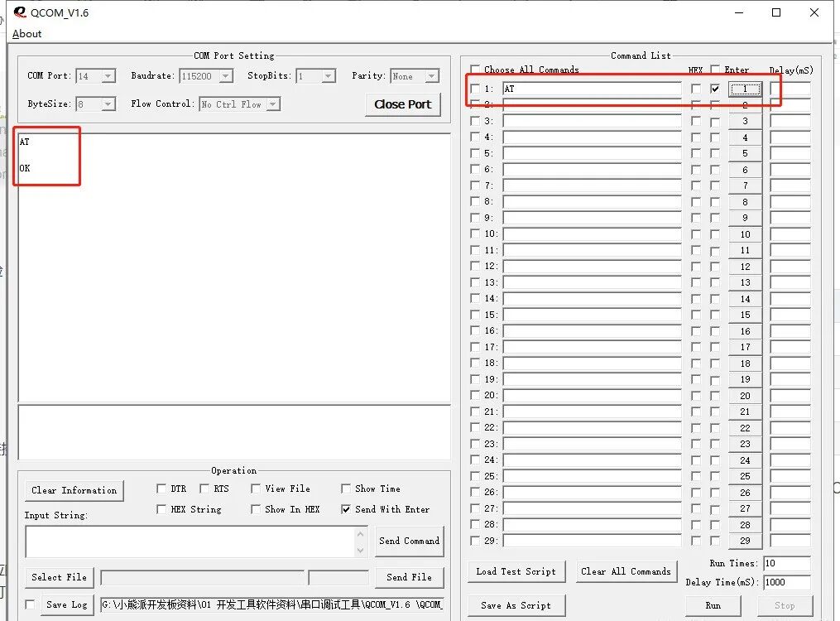Click the Send File button

click(410, 577)
